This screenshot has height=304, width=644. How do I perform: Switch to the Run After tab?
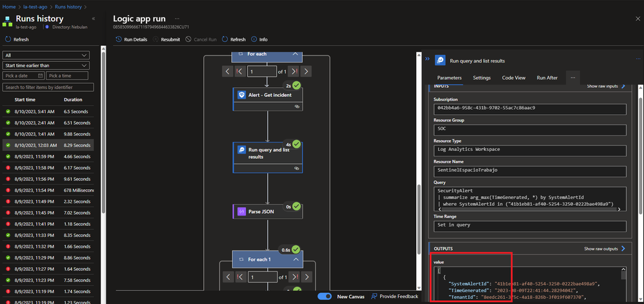(547, 77)
